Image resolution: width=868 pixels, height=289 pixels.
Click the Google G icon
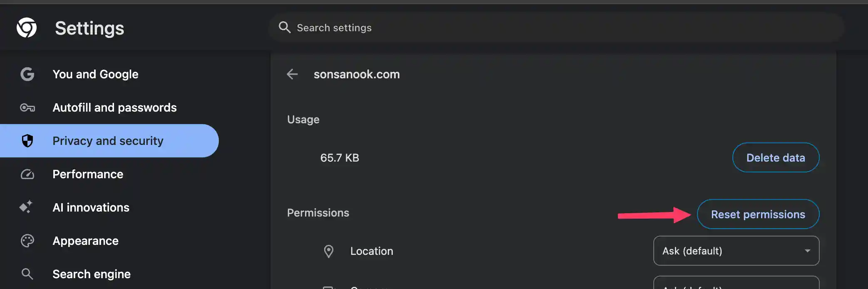tap(27, 74)
